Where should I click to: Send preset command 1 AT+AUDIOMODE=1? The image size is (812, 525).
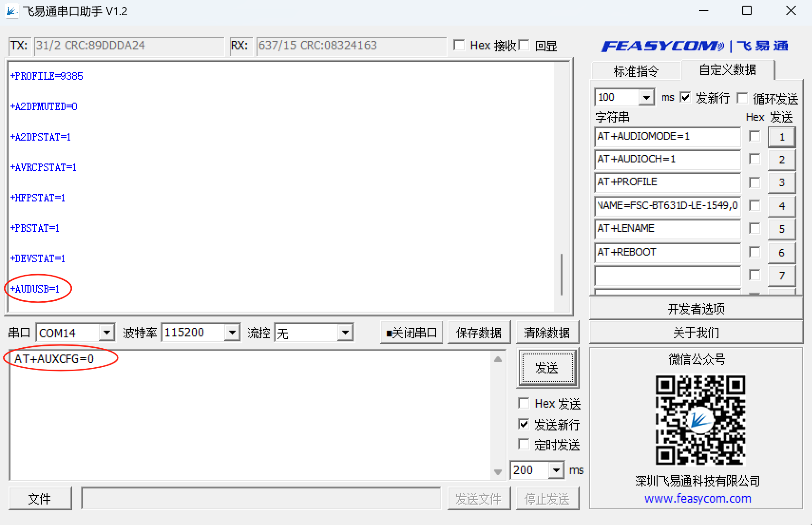(x=782, y=137)
